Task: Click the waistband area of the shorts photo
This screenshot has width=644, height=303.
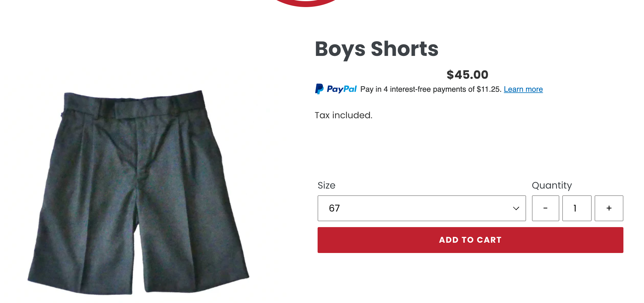Action: coord(134,106)
